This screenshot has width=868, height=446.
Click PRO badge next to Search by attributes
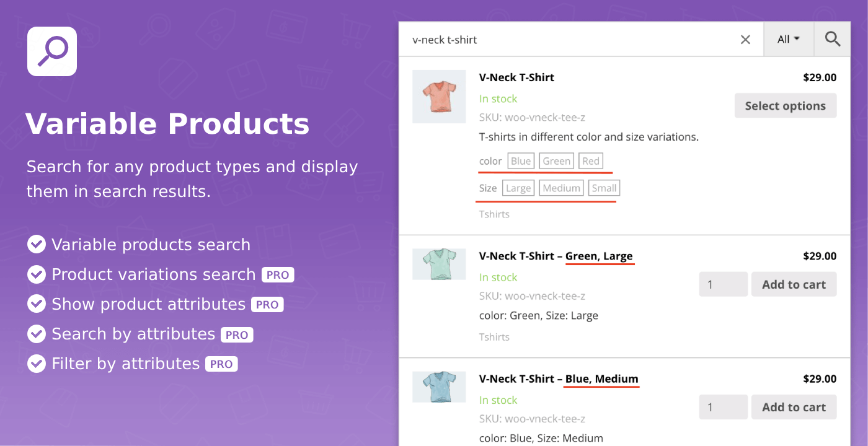click(237, 334)
